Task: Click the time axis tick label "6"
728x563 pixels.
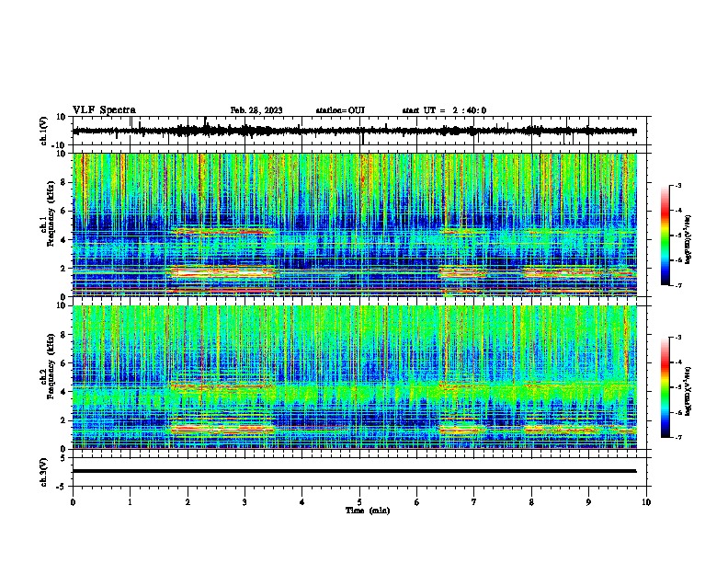Action: 416,502
